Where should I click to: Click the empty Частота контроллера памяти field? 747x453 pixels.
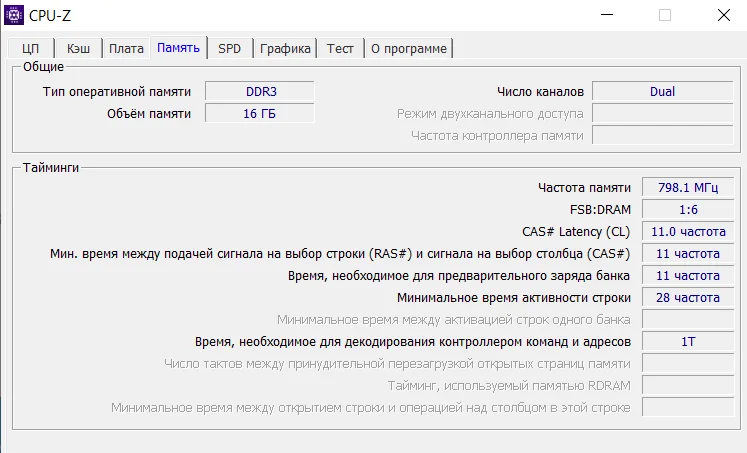(x=663, y=135)
